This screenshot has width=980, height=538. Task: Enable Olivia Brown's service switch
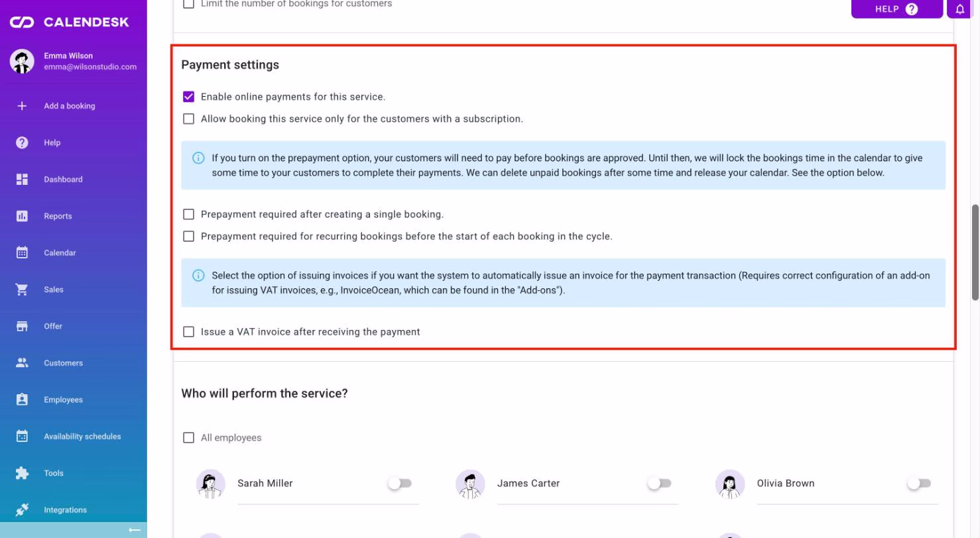click(919, 483)
